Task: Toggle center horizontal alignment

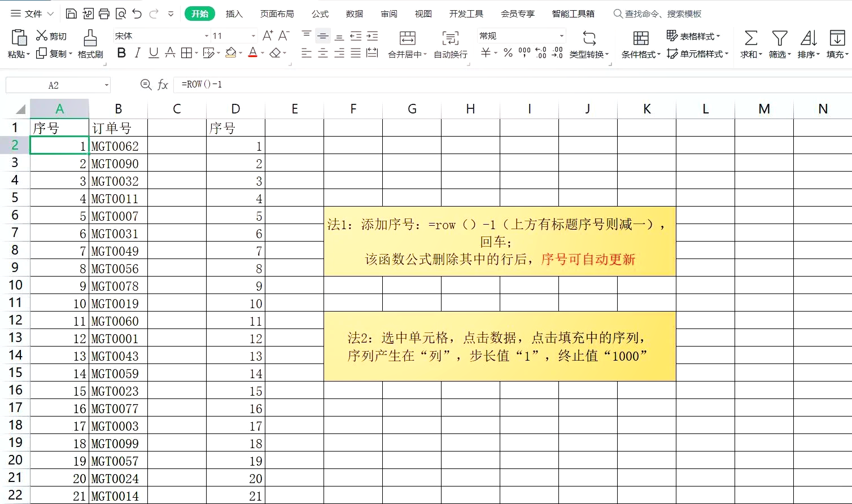Action: [x=323, y=53]
